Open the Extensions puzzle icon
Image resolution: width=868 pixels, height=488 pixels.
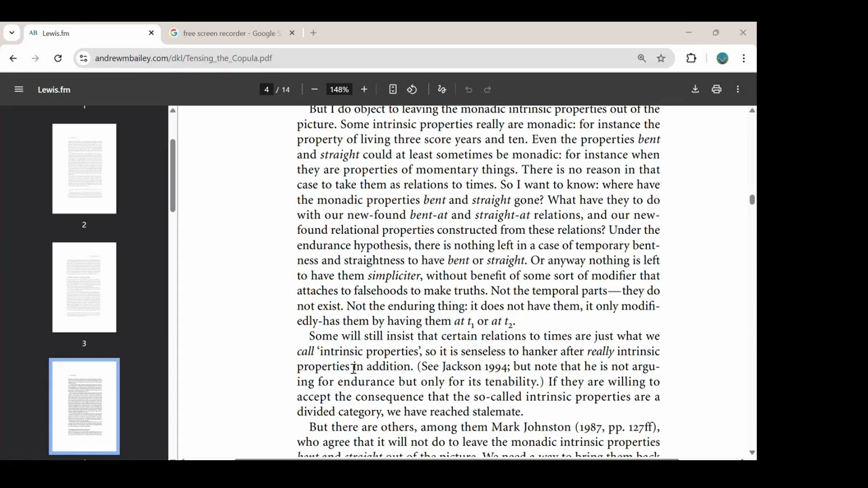tap(691, 58)
